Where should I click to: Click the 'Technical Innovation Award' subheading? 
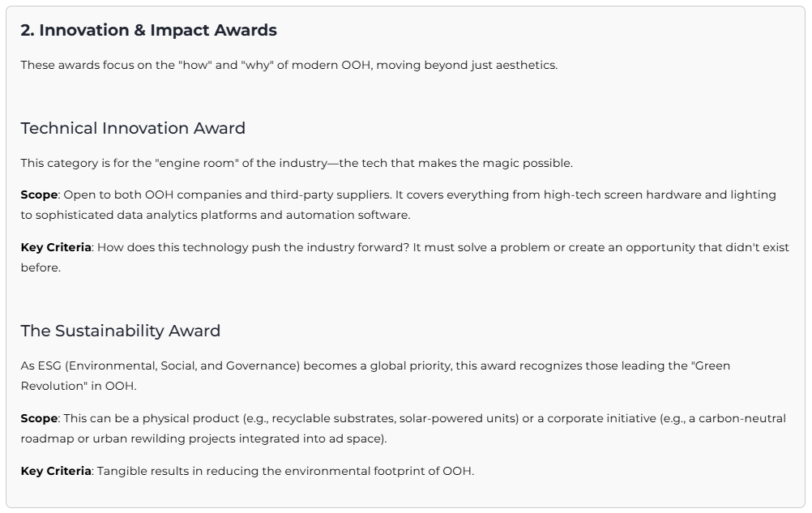(133, 128)
